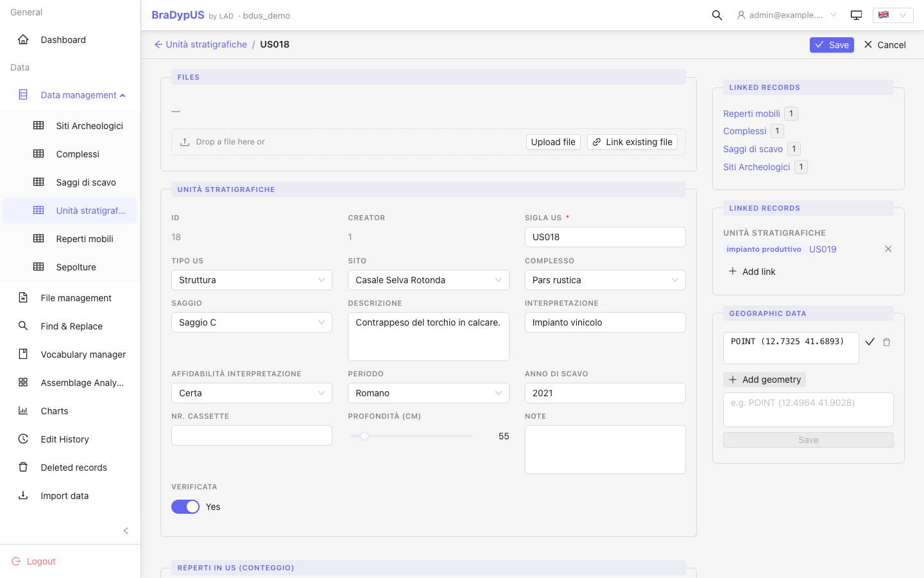
Task: Click the Find & Replace magnifier icon
Action: [23, 326]
